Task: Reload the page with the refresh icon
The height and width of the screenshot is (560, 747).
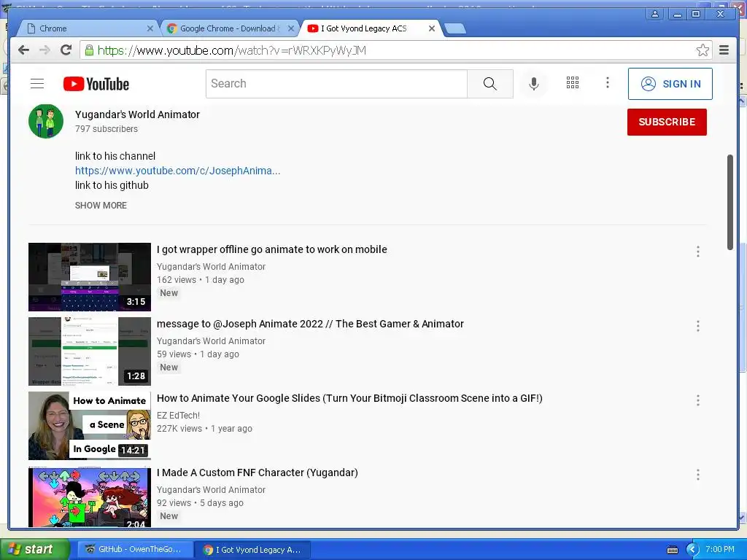Action: click(66, 50)
